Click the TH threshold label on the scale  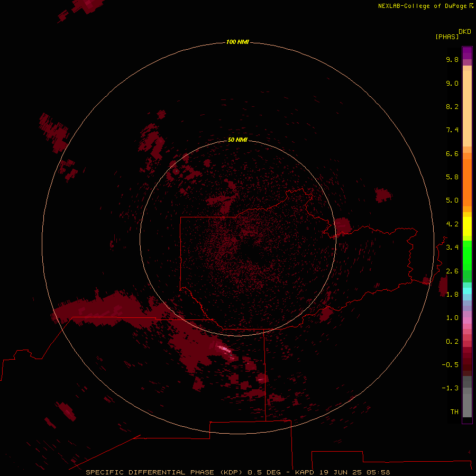454,411
